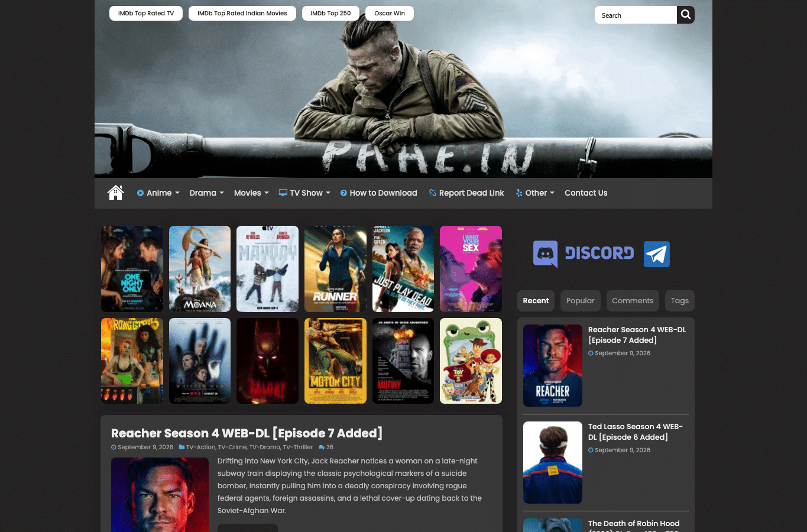Viewport: 807px width, 532px height.
Task: Expand the Movies dropdown menu
Action: [251, 193]
